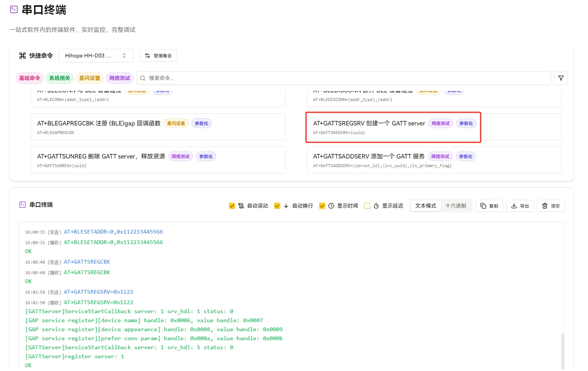The height and width of the screenshot is (371, 588).
Task: Open the Hihope HH-D03 device dropdown
Action: [x=96, y=56]
